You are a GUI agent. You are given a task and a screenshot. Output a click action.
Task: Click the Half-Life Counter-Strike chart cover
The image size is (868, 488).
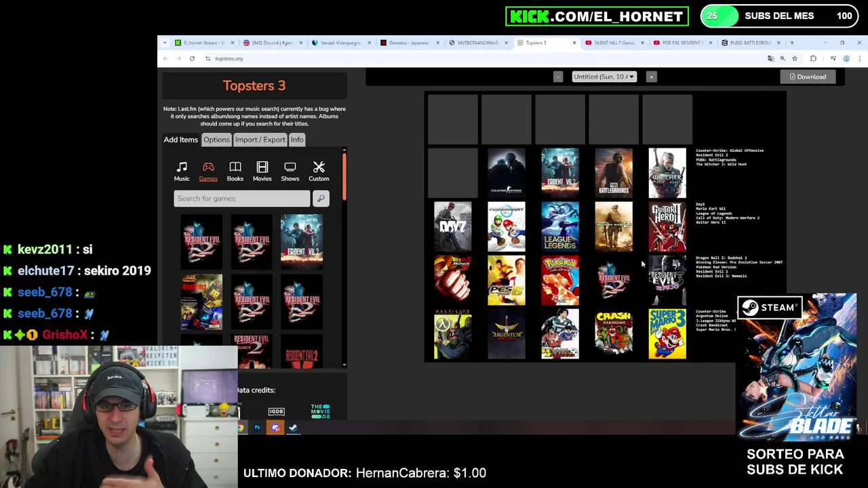(x=453, y=333)
